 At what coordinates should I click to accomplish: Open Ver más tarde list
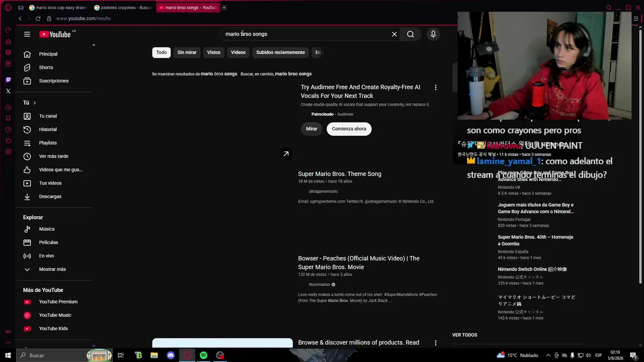[54, 156]
